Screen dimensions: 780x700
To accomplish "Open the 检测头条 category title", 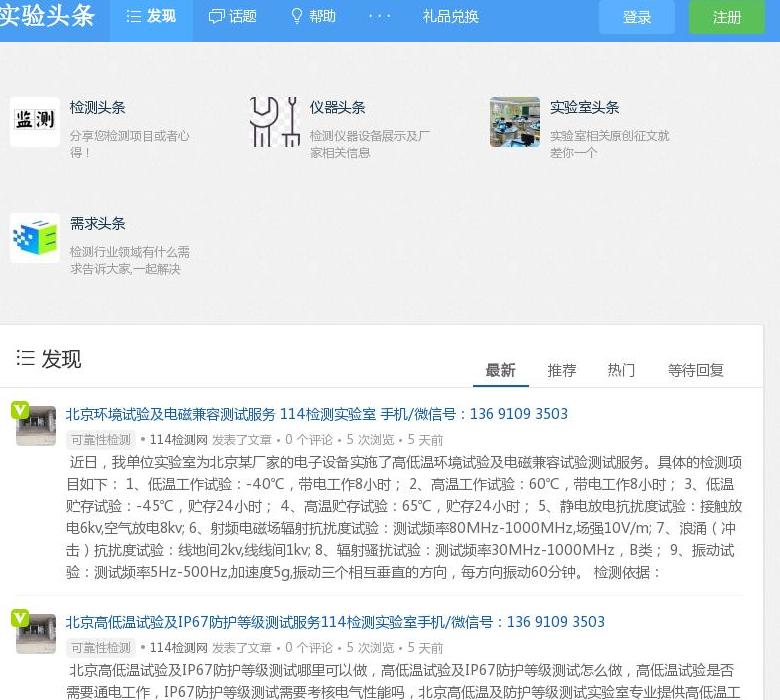I will click(98, 107).
